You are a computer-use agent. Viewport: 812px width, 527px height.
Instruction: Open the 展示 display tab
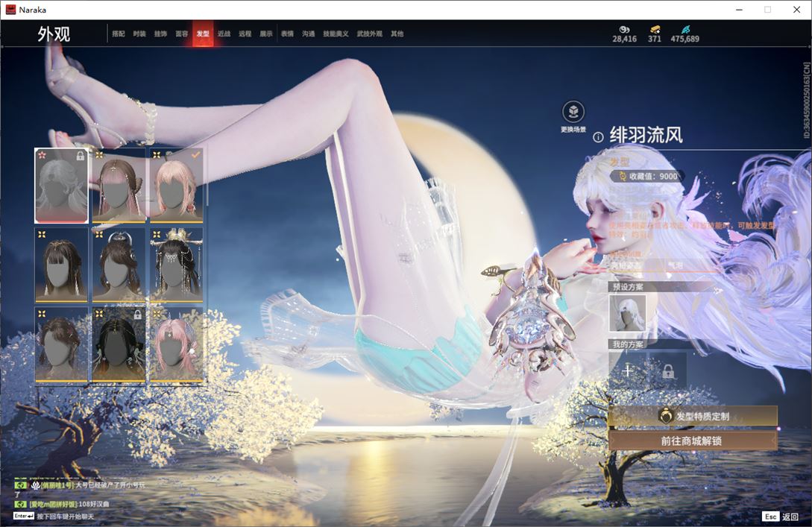pyautogui.click(x=266, y=34)
